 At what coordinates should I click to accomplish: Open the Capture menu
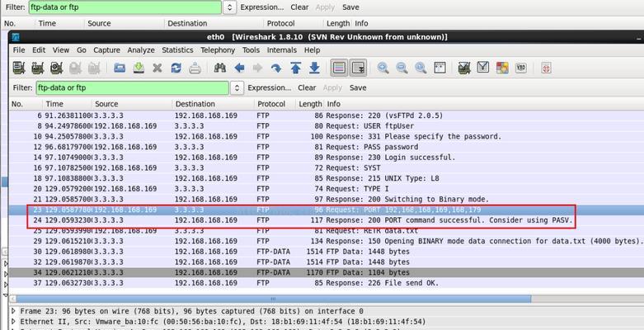point(107,50)
